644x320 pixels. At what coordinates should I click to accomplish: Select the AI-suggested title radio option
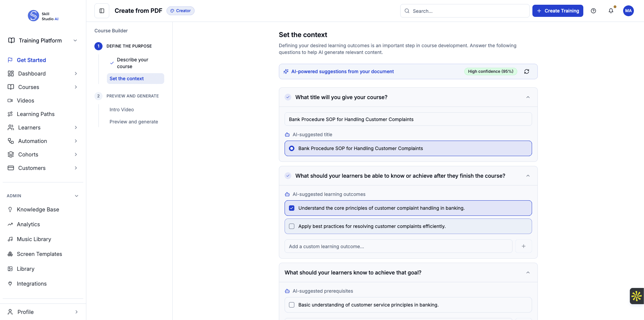291,148
